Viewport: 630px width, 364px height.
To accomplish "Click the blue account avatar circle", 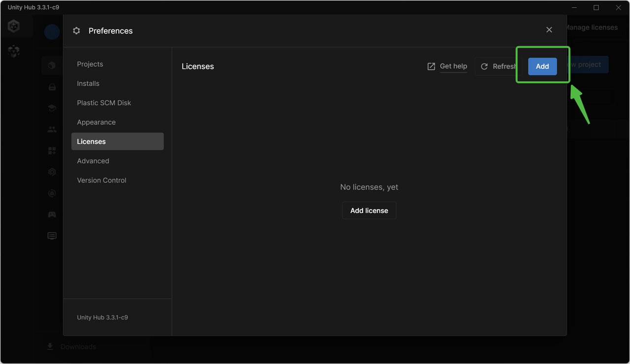I will point(52,32).
